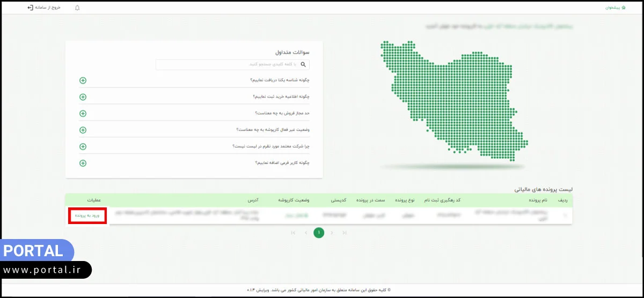Click the 'ورود به پرونده' link
Image resolution: width=644 pixels, height=298 pixels.
tap(87, 215)
